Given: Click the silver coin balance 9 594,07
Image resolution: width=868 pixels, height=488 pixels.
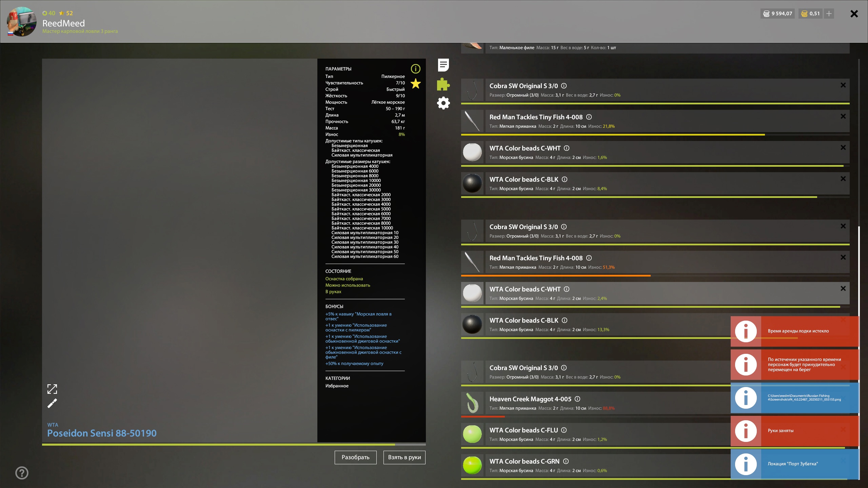Looking at the screenshot, I should pos(777,14).
